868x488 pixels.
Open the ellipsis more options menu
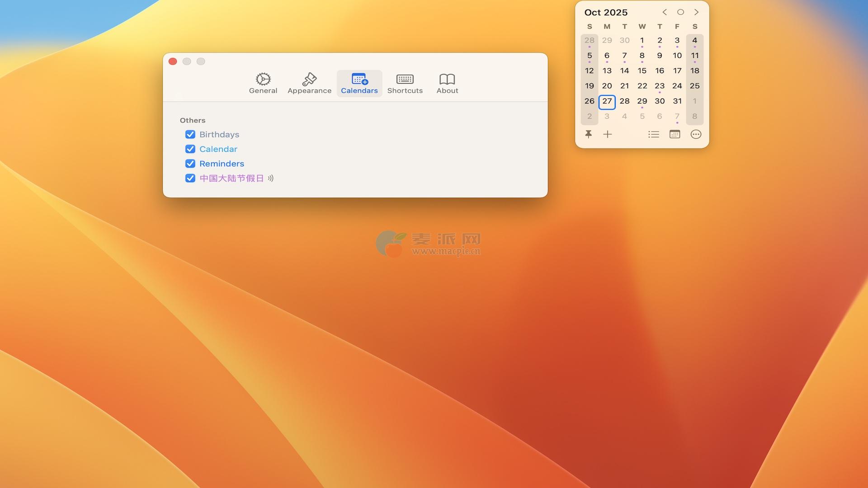pos(696,134)
